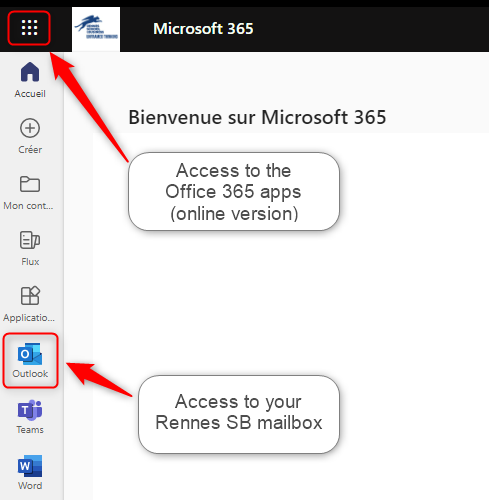The image size is (489, 500).
Task: Click the Créer plus icon
Action: pos(30,128)
